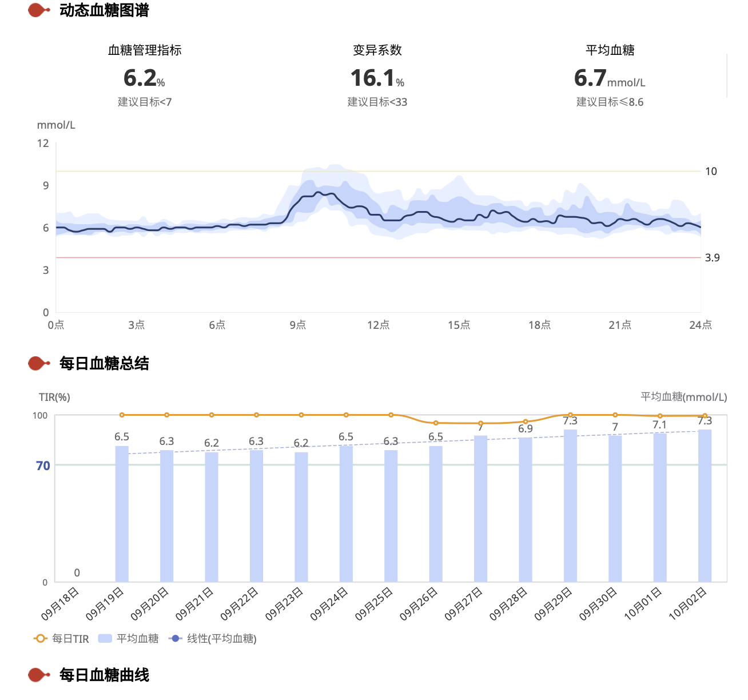Click the TIR data point for 10月01日
Screen dimensions: 748x700
tap(660, 416)
